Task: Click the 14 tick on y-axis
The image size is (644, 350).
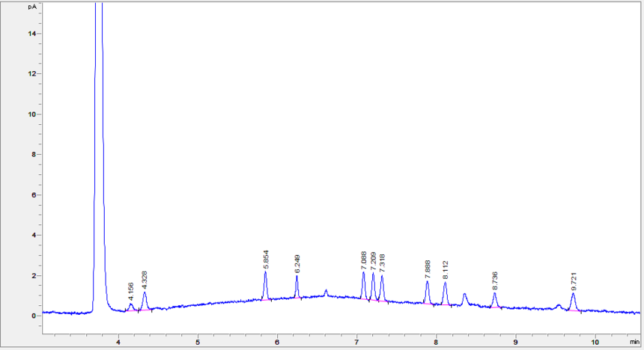Action: click(32, 34)
